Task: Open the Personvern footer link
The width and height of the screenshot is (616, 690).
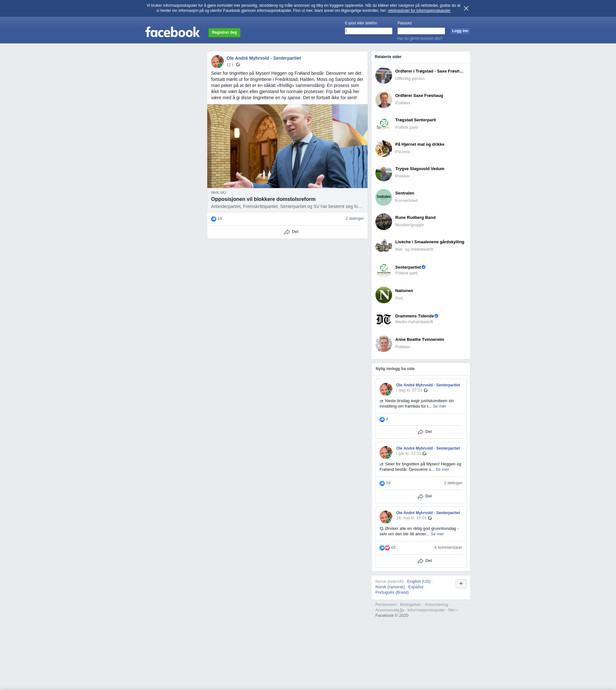Action: click(x=386, y=605)
